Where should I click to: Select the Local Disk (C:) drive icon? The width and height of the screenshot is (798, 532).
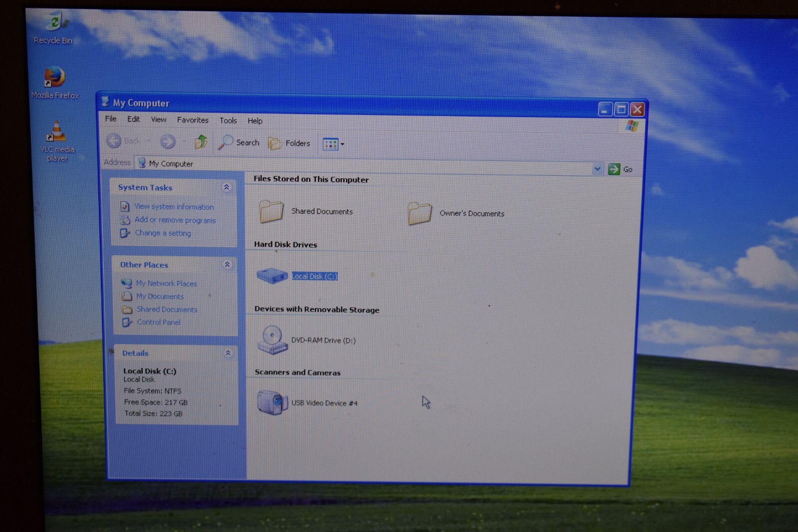point(272,276)
